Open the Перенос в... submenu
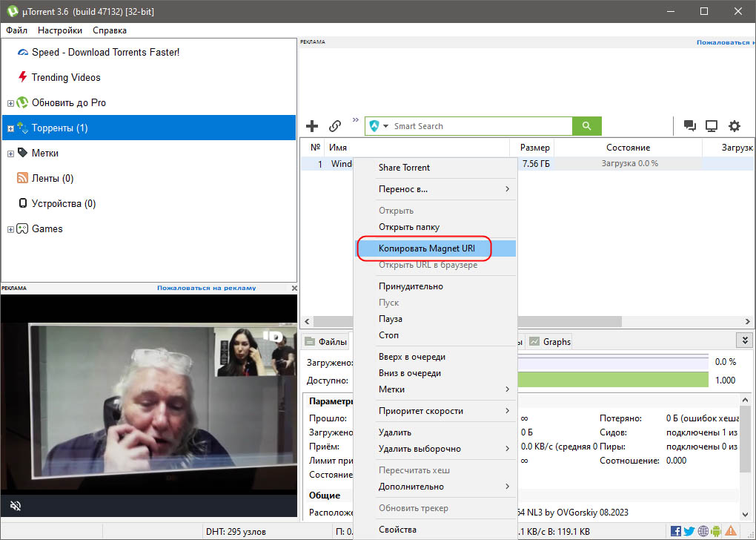The image size is (756, 540). point(435,189)
